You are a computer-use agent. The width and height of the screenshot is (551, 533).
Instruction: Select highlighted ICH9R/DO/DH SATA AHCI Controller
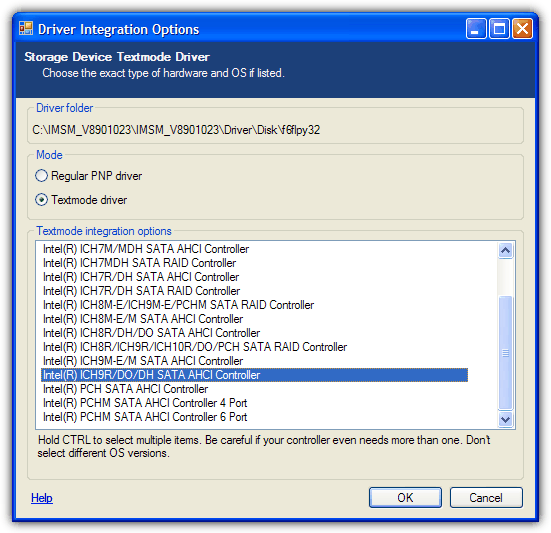point(254,375)
